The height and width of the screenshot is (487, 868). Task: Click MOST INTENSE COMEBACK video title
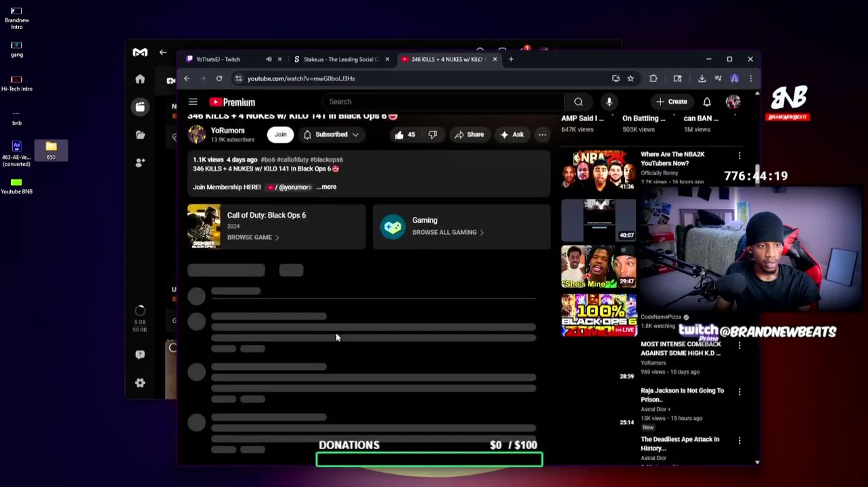681,348
